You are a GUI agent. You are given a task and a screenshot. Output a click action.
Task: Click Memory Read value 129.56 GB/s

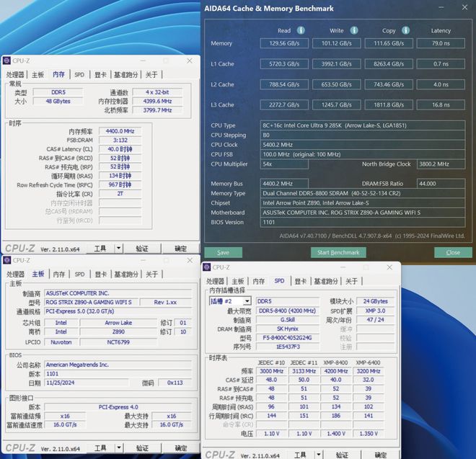point(284,43)
